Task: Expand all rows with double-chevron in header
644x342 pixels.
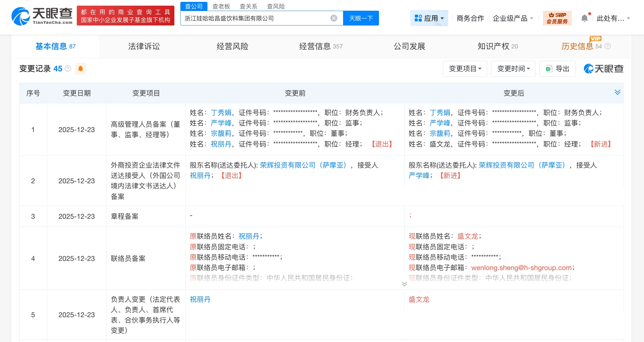Action: point(617,92)
